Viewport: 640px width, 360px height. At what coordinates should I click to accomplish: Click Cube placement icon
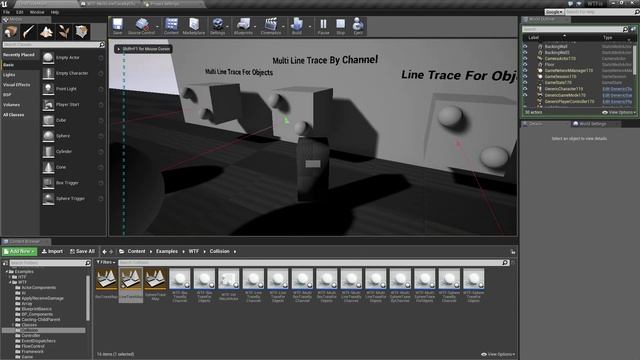click(x=48, y=120)
